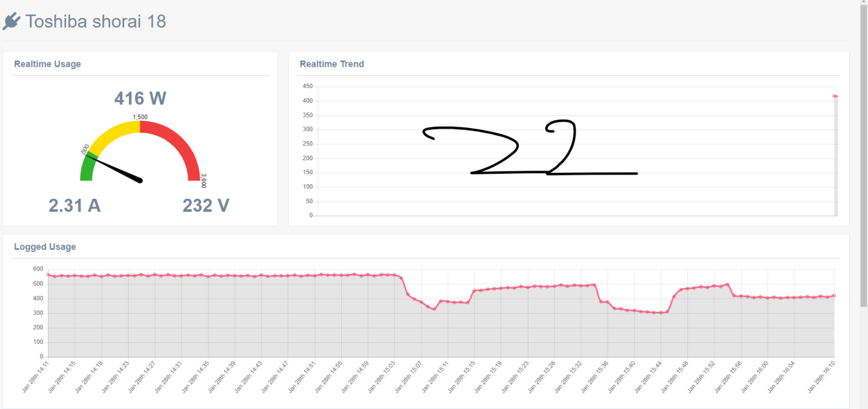Click the 200 axis label in Logged Usage
868x409 pixels.
click(38, 328)
